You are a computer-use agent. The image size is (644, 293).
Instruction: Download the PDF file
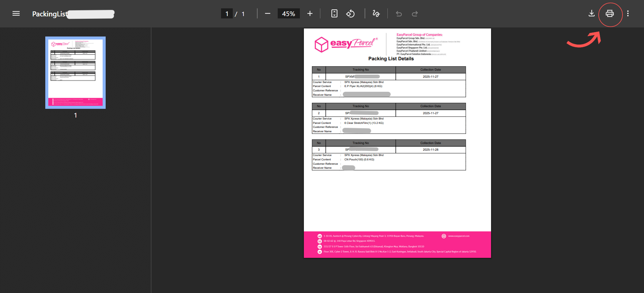point(591,14)
